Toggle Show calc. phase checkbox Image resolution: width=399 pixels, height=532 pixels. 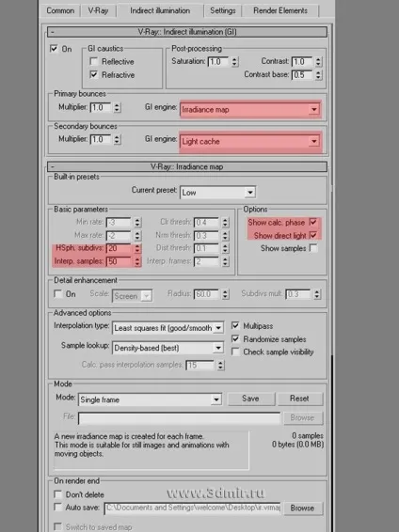point(313,222)
